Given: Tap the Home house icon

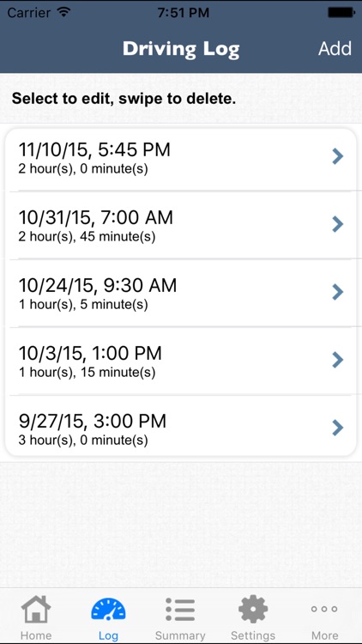Looking at the screenshot, I should [36, 609].
